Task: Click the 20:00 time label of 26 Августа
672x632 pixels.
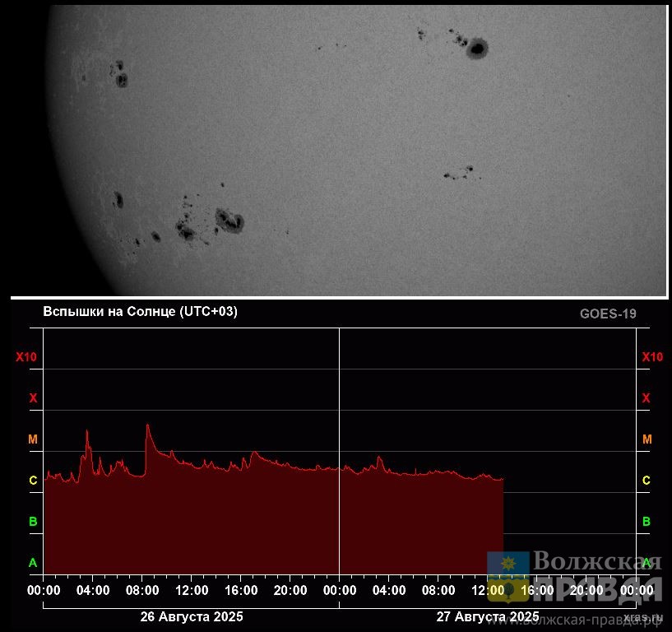Action: click(290, 590)
